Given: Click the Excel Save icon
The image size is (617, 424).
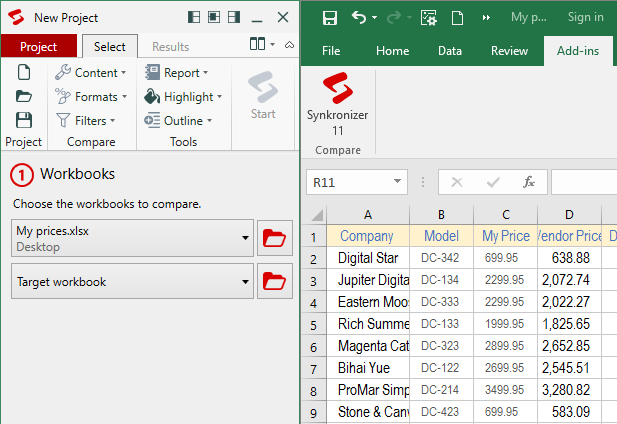Looking at the screenshot, I should (330, 18).
